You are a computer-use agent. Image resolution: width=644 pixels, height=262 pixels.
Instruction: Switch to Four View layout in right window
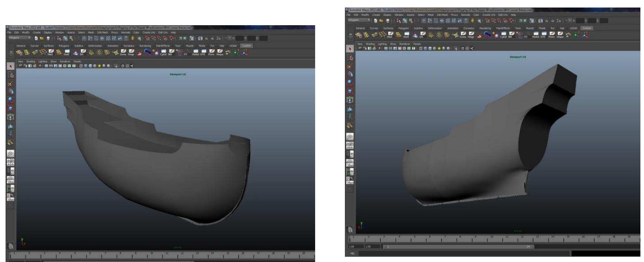pyautogui.click(x=350, y=145)
